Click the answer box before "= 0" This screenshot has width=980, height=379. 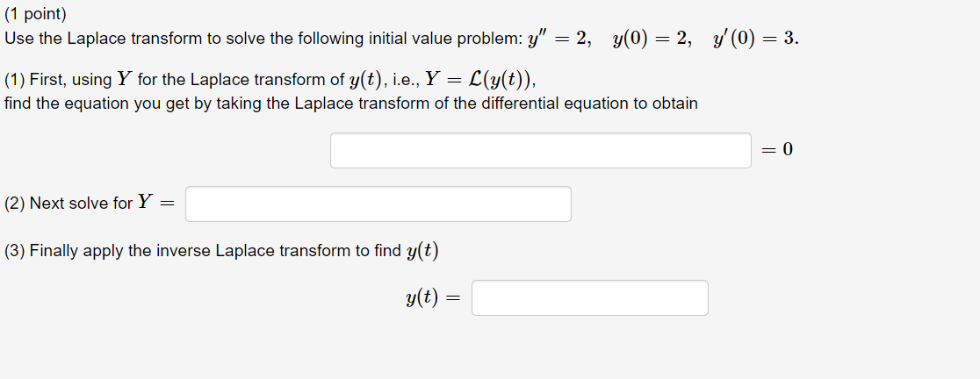pyautogui.click(x=541, y=151)
